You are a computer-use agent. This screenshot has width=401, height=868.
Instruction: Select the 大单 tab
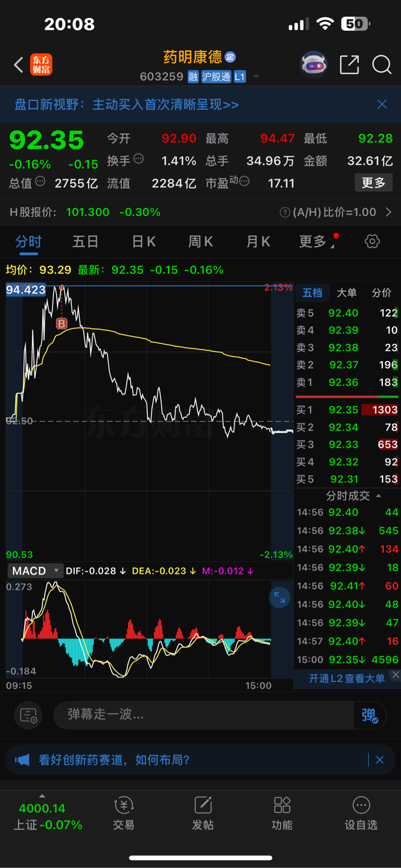pos(347,293)
